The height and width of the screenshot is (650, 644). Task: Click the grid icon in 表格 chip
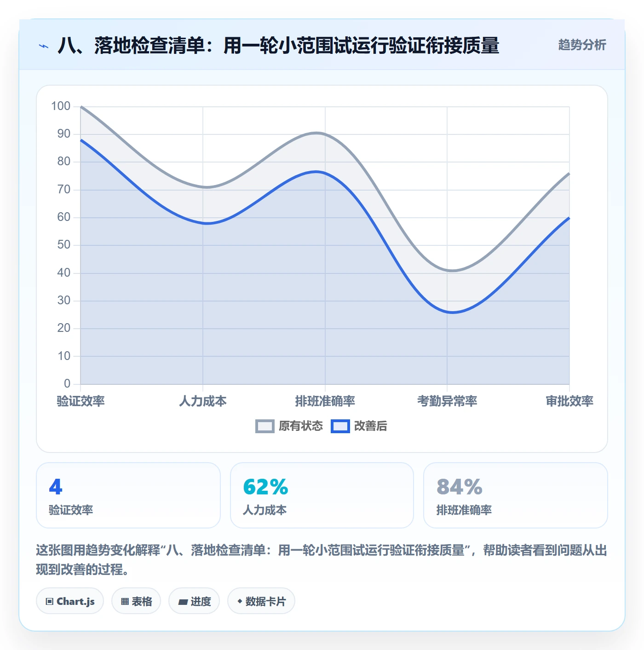125,601
